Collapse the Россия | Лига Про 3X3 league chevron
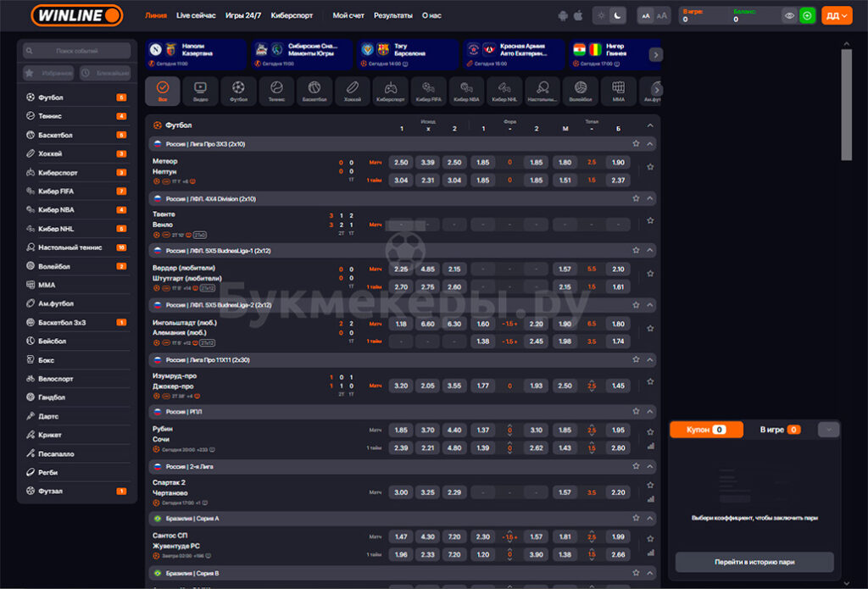 [650, 144]
